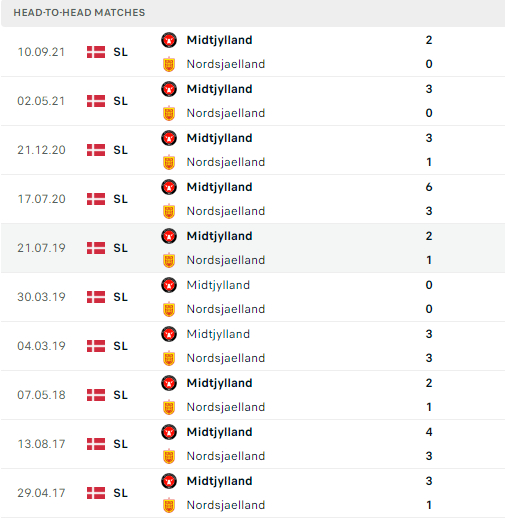The image size is (505, 518).
Task: Click Nordsjaelland crest in 10.09.21 match
Action: click(x=169, y=64)
